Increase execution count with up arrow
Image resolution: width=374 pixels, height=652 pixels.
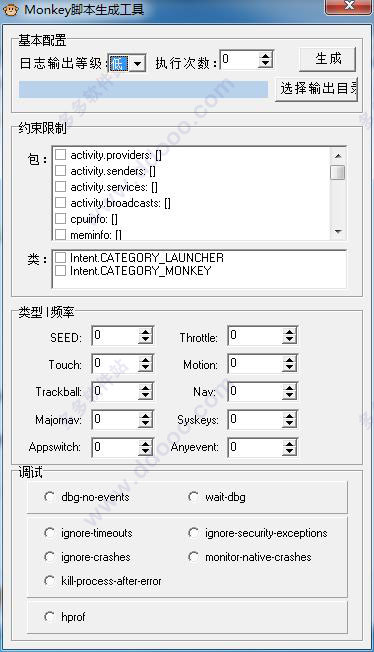click(x=265, y=56)
